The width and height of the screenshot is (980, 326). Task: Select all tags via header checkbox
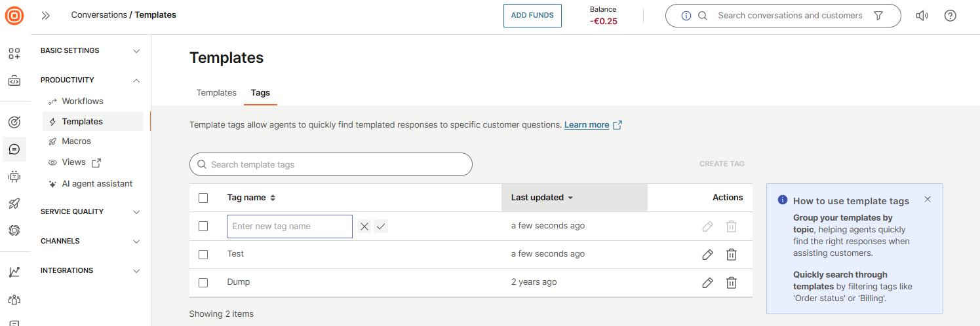tap(203, 198)
